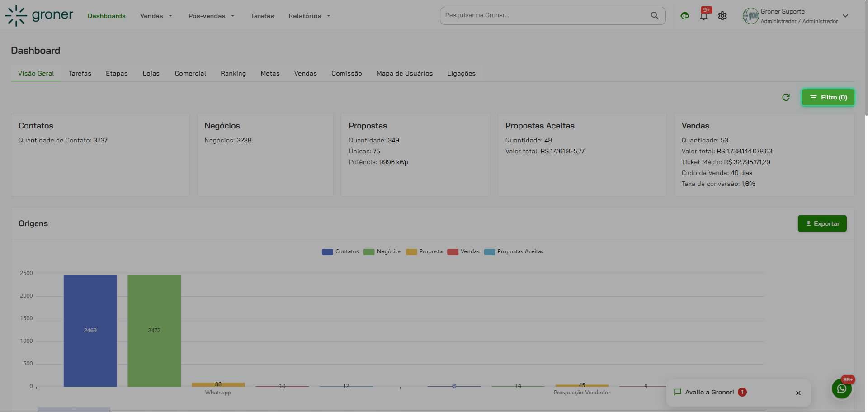Expand the user profile chevron
This screenshot has width=868, height=412.
pos(845,16)
